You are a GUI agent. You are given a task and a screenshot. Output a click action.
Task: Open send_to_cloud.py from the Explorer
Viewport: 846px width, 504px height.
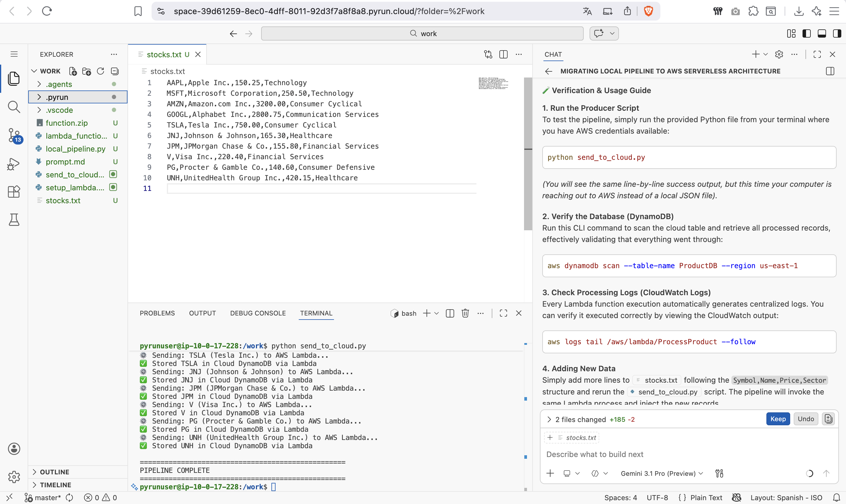[x=78, y=174]
